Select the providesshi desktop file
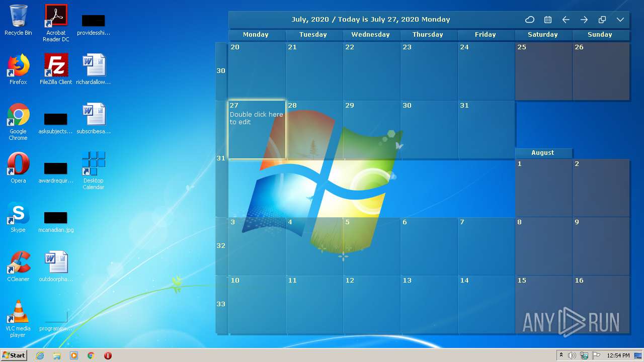644x362 pixels. click(94, 25)
